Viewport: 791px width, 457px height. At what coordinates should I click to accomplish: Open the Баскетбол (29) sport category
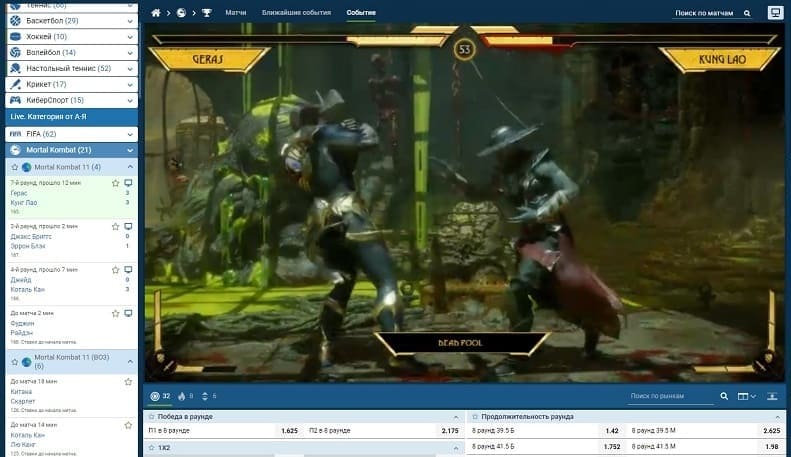[x=72, y=21]
